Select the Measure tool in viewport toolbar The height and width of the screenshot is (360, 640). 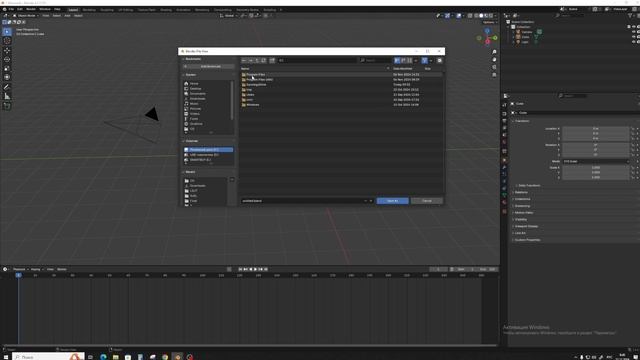click(x=7, y=96)
